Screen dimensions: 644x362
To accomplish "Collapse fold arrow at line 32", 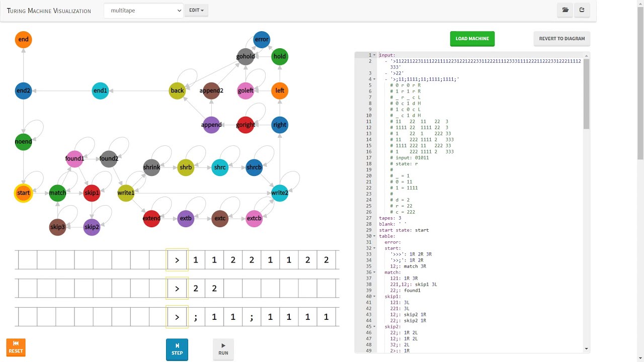I will click(x=374, y=248).
